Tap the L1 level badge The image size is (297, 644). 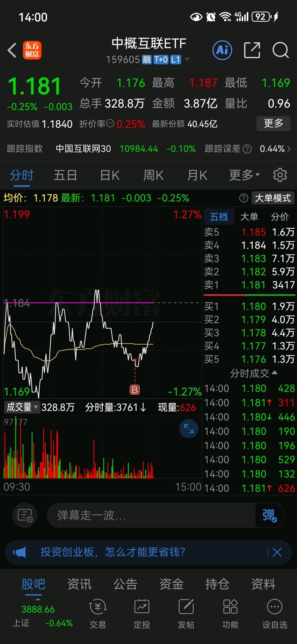click(x=176, y=59)
